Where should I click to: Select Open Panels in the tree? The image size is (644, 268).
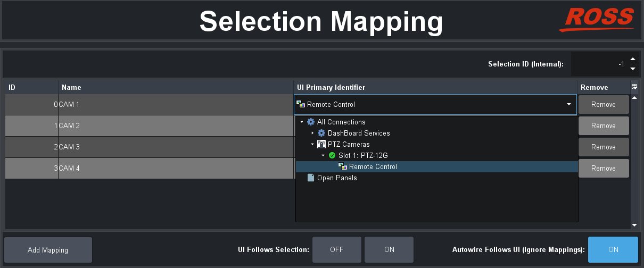tap(337, 178)
